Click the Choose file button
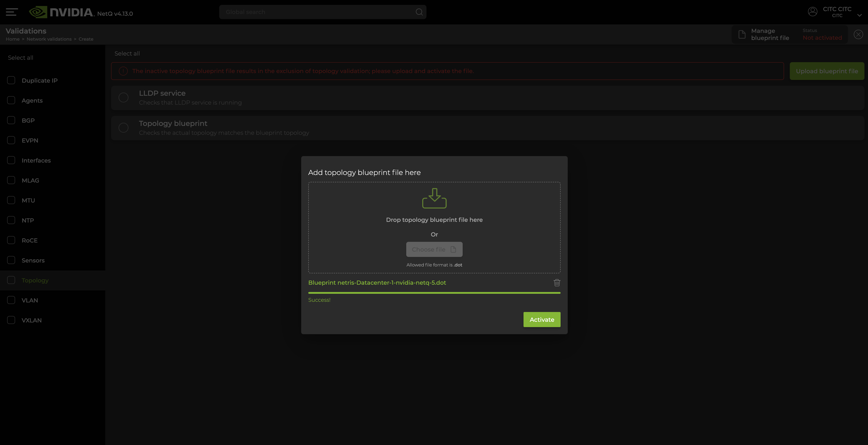This screenshot has height=445, width=868. tap(434, 249)
